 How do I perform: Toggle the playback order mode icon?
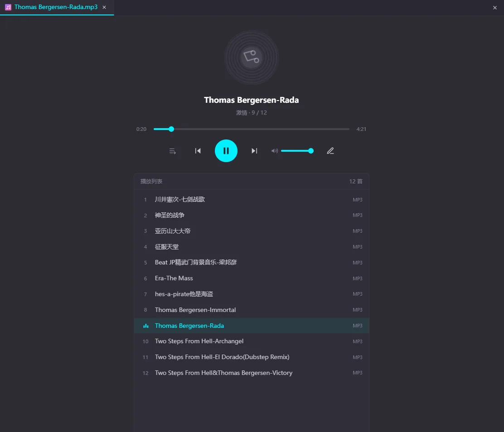coord(173,151)
